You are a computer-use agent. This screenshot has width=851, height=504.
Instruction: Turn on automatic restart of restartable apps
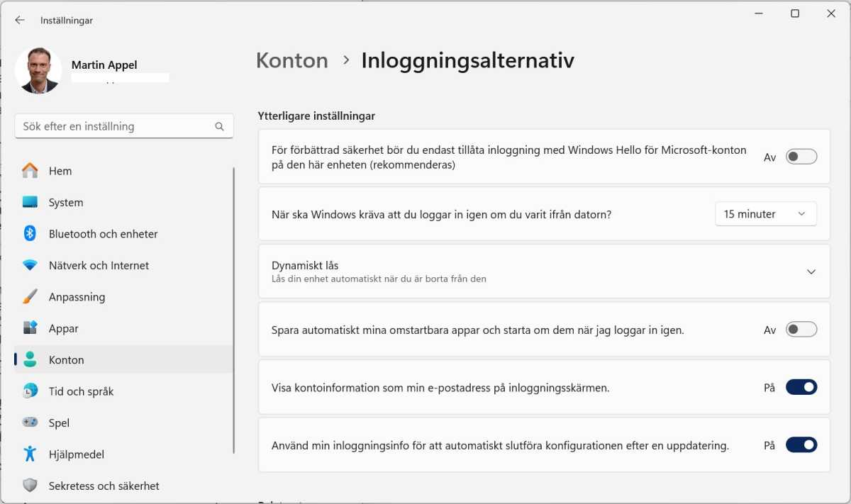tap(801, 329)
